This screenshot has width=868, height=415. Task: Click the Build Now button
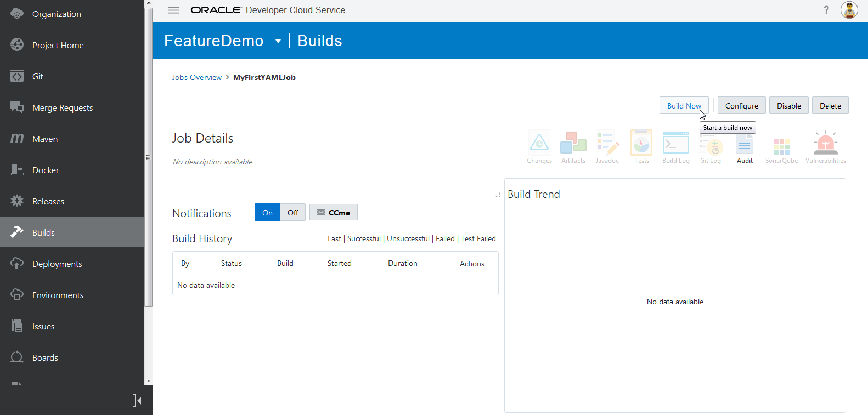click(684, 106)
